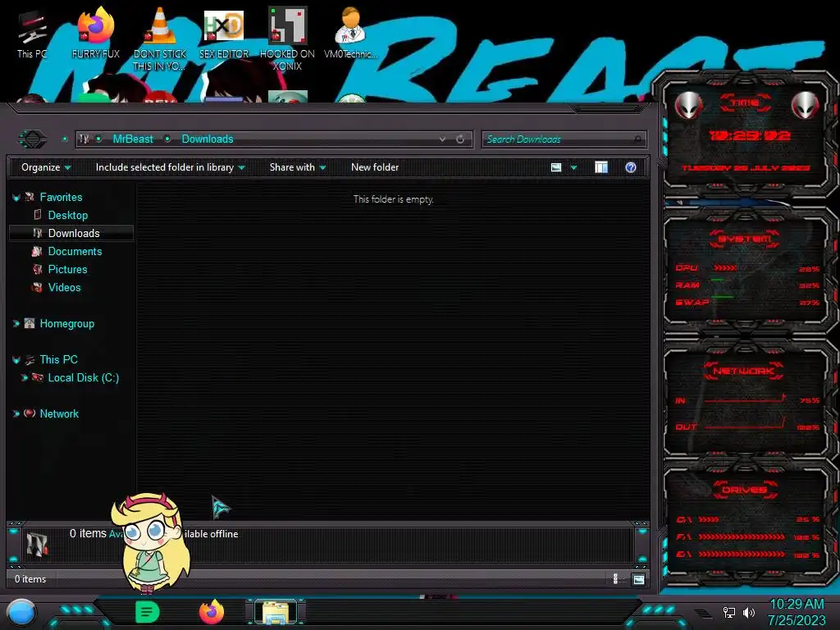Collapse the This PC tree node
The image size is (840, 630).
(x=16, y=360)
